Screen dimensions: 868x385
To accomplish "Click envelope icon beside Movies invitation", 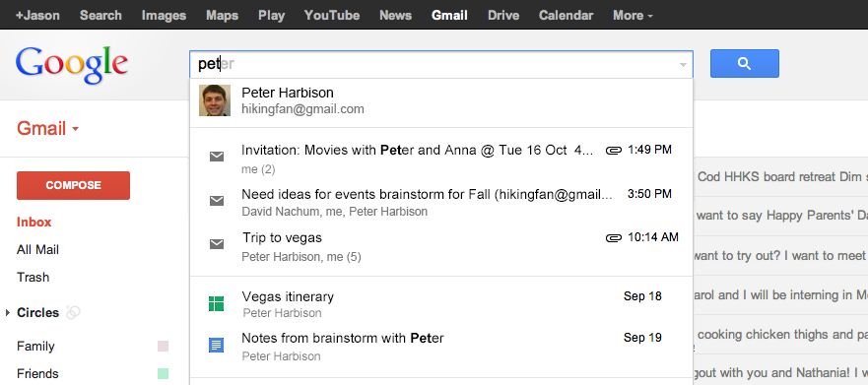I will click(x=217, y=157).
